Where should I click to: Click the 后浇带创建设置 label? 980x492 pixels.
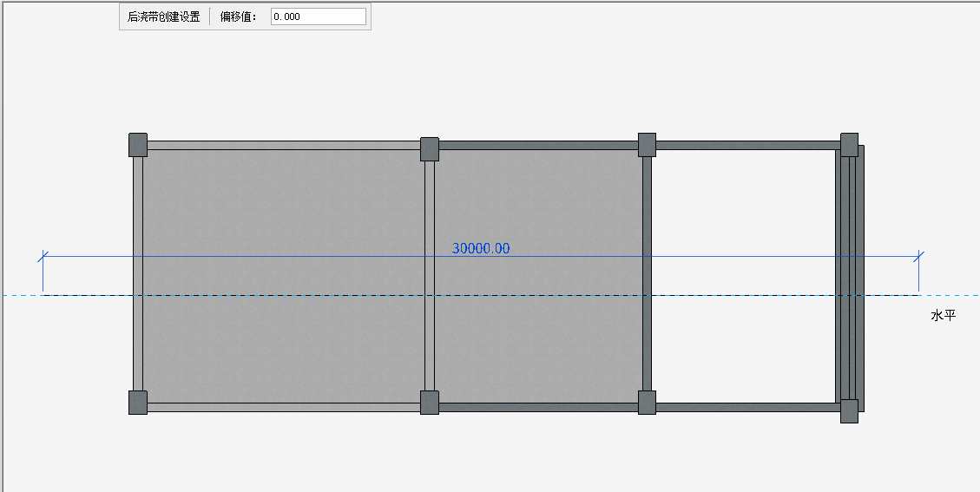click(x=164, y=16)
